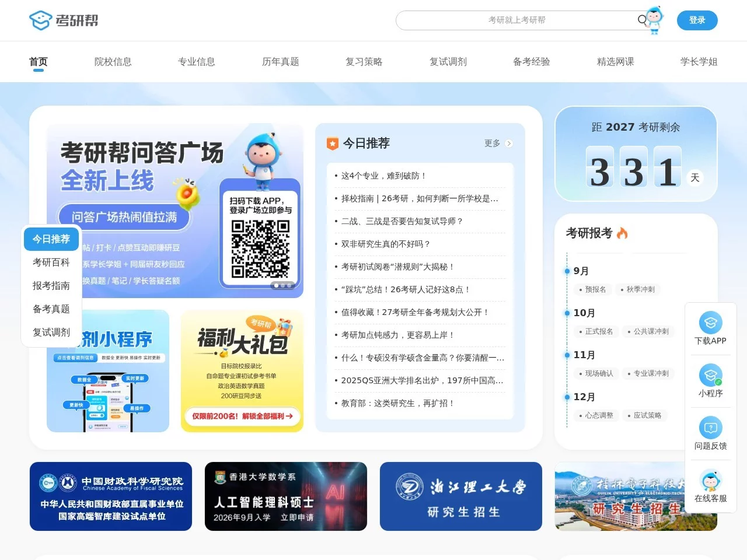Click the QR code image on the banner
The height and width of the screenshot is (560, 747).
click(260, 249)
